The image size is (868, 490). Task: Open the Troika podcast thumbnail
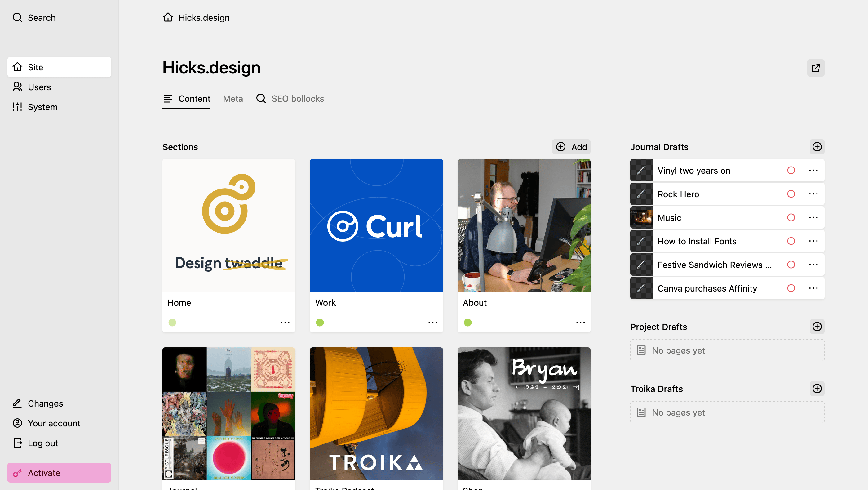tap(376, 414)
